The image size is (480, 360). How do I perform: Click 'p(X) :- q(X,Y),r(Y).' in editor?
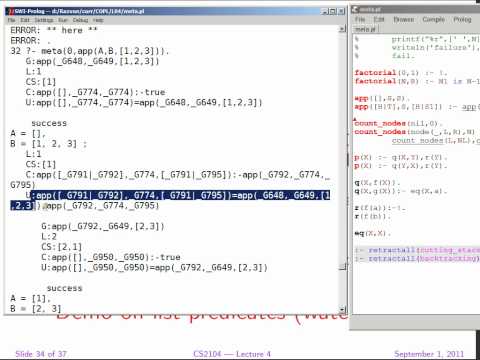[401, 157]
